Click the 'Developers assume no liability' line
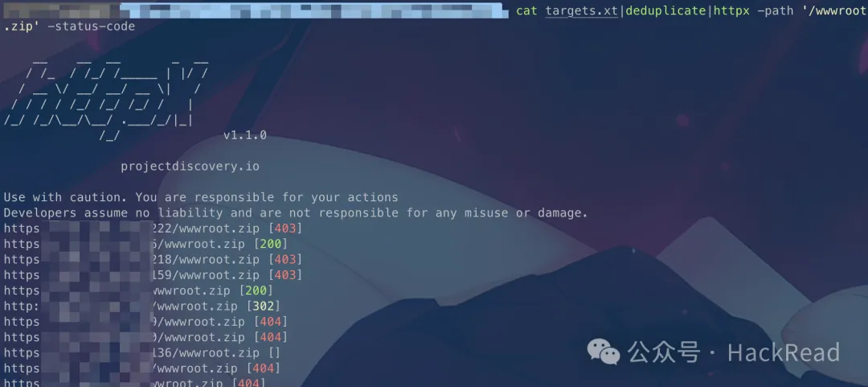Screen dimensions: 868x387 pyautogui.click(x=296, y=213)
